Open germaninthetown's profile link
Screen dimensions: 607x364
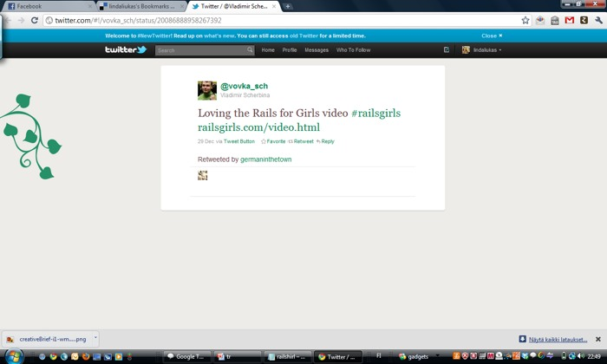(x=266, y=159)
